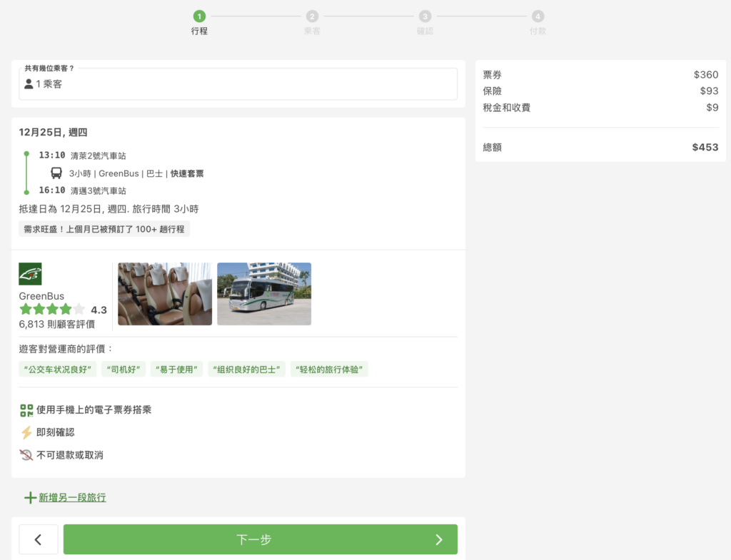The width and height of the screenshot is (731, 560).
Task: Select the "易于使用" review tag
Action: point(176,369)
